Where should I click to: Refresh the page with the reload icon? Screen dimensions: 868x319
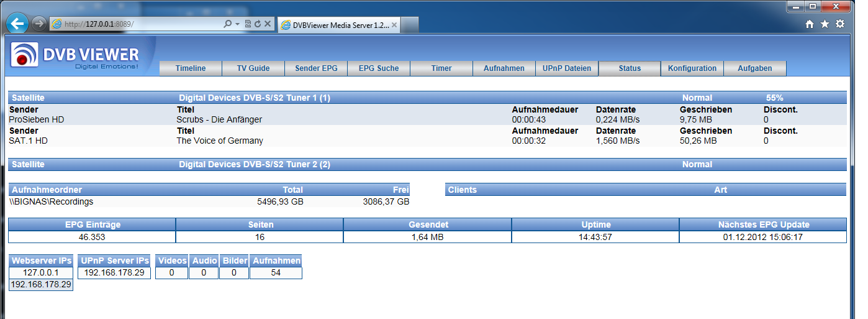(257, 24)
